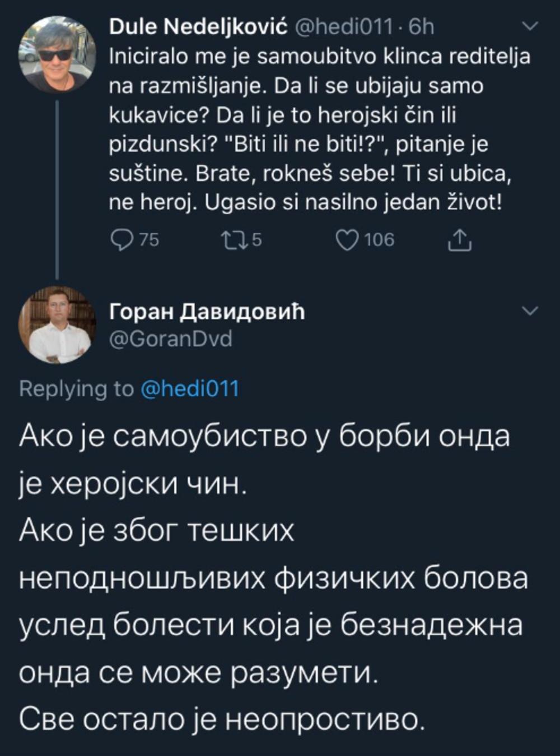The width and height of the screenshot is (560, 756).
Task: Open the chevron menu on Горан Давидовић's reply
Action: 530,311
